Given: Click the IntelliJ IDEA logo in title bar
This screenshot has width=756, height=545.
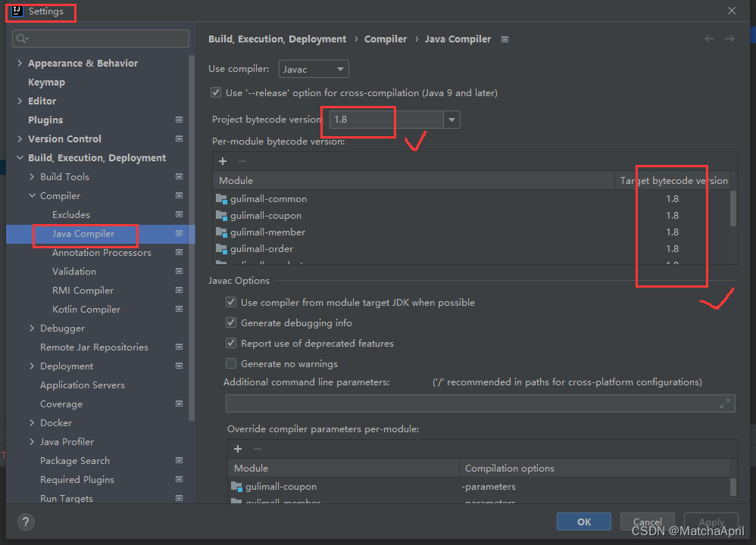Looking at the screenshot, I should pyautogui.click(x=17, y=11).
